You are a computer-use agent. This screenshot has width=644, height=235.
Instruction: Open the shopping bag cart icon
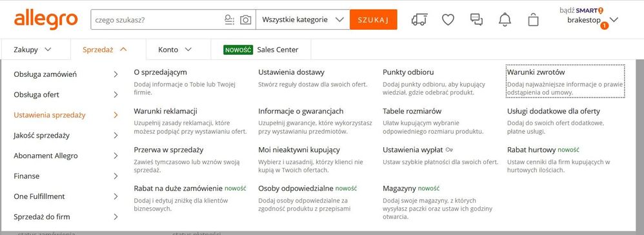pos(533,20)
